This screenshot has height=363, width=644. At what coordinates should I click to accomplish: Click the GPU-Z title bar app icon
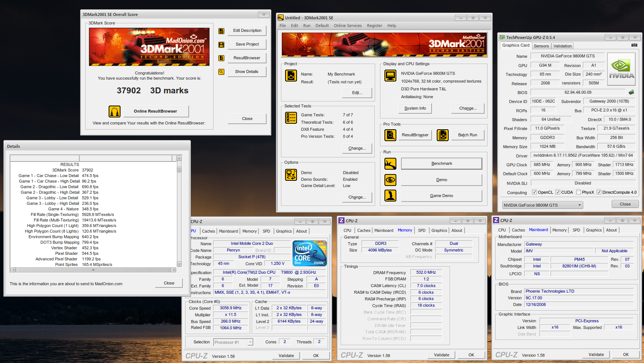[502, 37]
